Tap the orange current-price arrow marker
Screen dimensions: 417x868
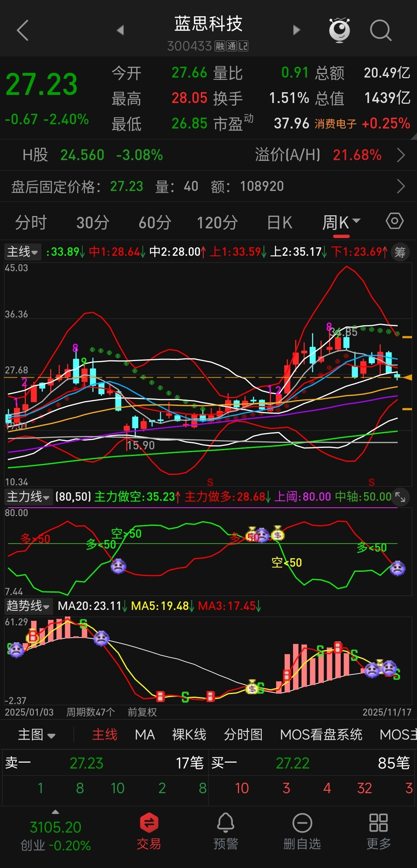[x=407, y=377]
